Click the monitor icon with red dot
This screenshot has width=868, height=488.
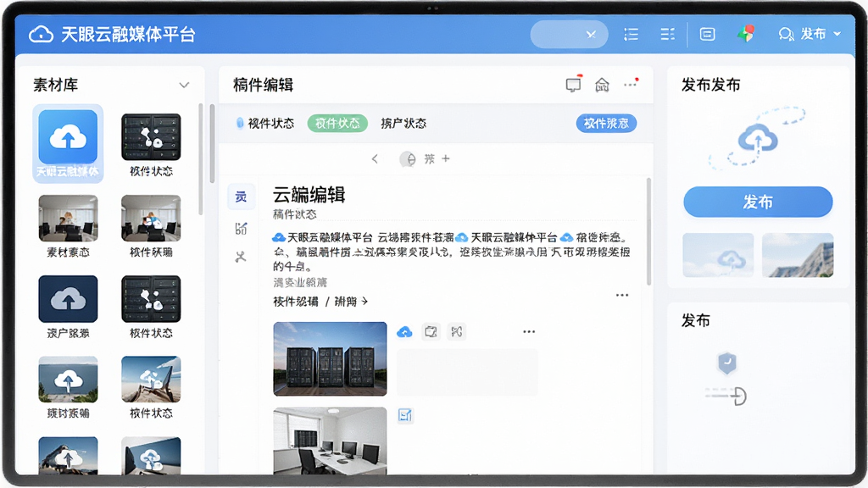[x=574, y=85]
